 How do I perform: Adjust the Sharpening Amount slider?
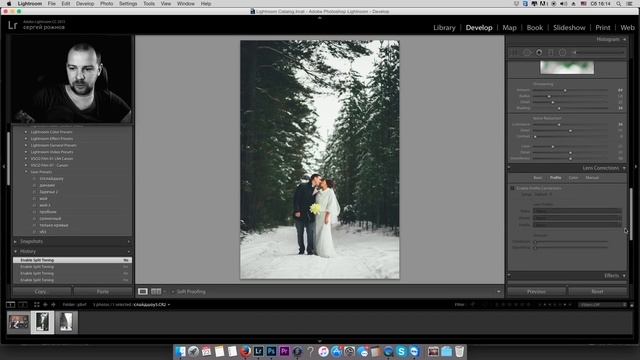[x=565, y=90]
